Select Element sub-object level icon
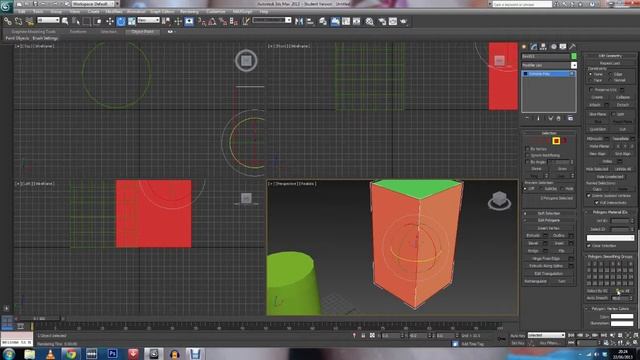 coord(564,141)
